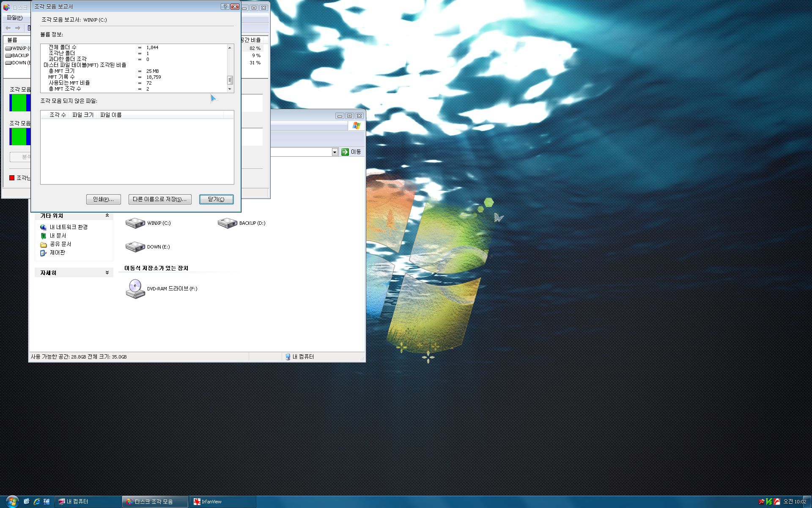This screenshot has width=812, height=508.
Task: Click green V3 antivirus tray icon
Action: coord(769,502)
